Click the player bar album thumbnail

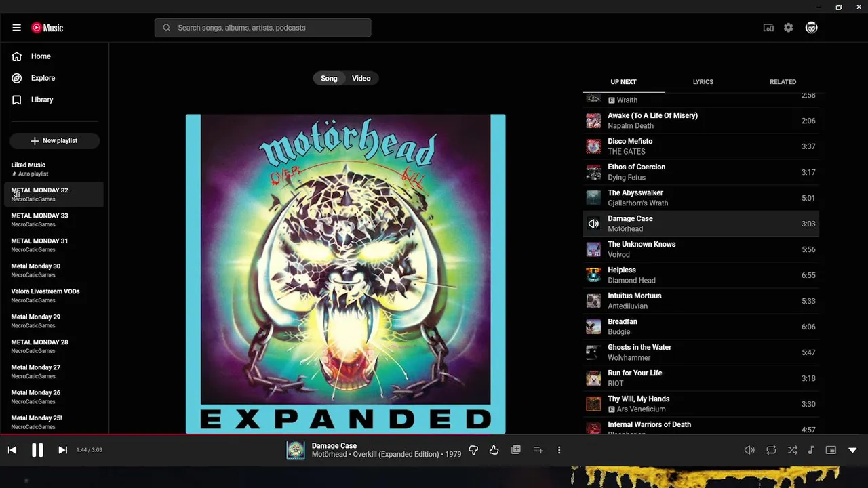click(x=296, y=450)
